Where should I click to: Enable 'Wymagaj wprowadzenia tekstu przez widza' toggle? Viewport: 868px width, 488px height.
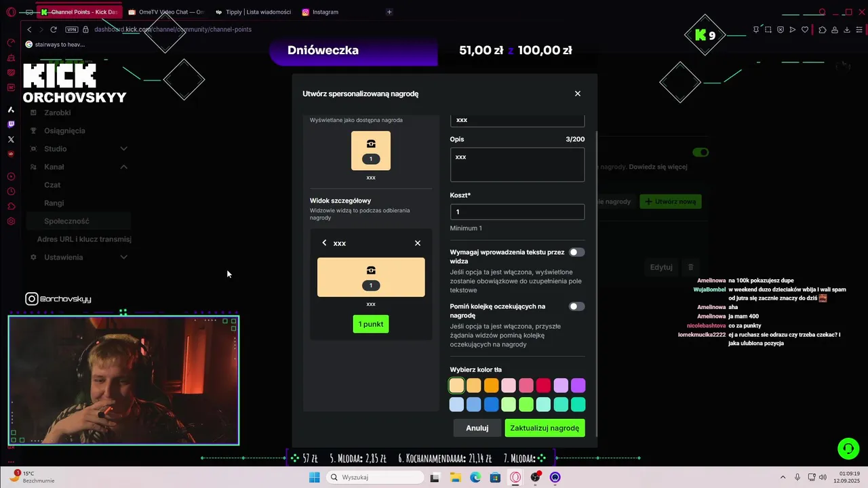point(576,252)
